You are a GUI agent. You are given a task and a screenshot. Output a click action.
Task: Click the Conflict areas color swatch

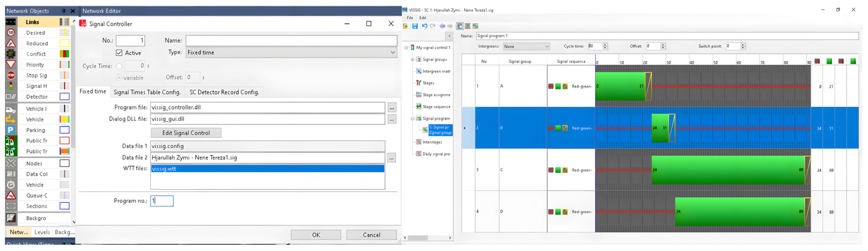pos(64,54)
